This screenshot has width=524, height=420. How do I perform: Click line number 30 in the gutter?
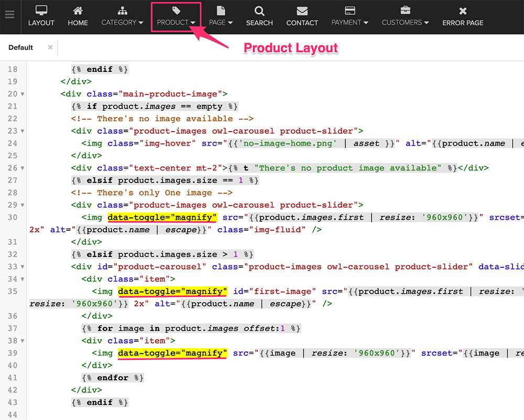click(13, 217)
